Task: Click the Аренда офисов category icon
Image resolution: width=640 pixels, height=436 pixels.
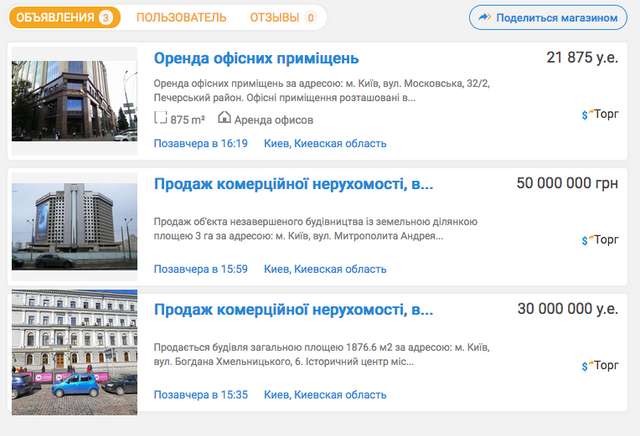Action: [224, 118]
